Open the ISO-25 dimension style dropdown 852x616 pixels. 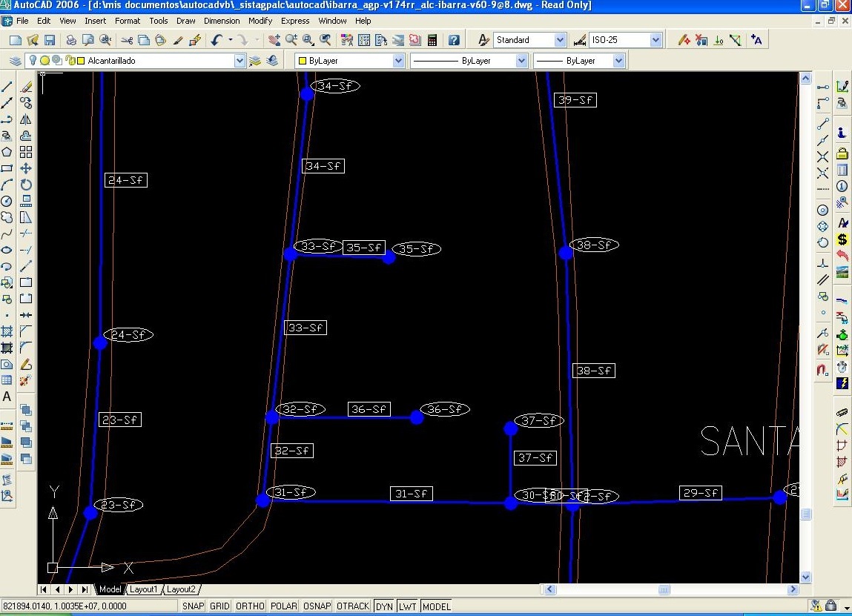point(655,40)
